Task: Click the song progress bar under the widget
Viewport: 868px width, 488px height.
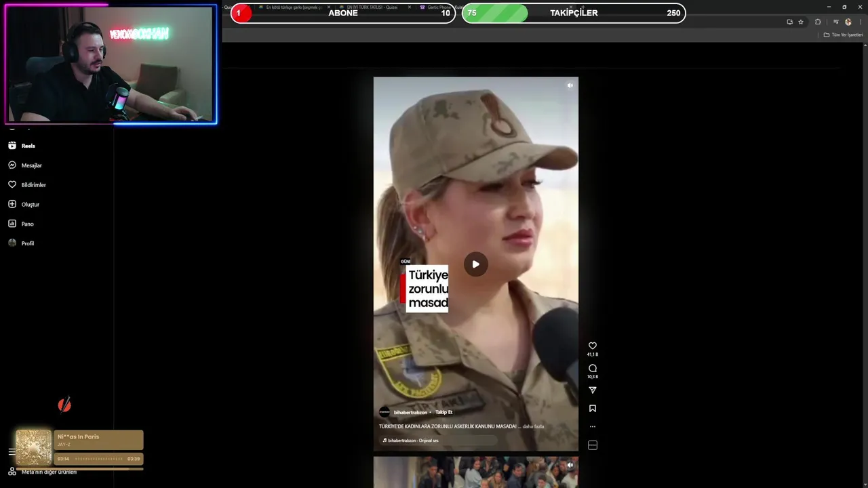Action: click(79, 468)
